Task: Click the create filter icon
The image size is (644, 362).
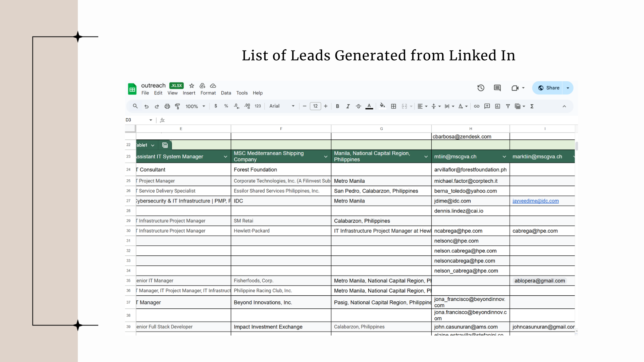Action: tap(508, 106)
